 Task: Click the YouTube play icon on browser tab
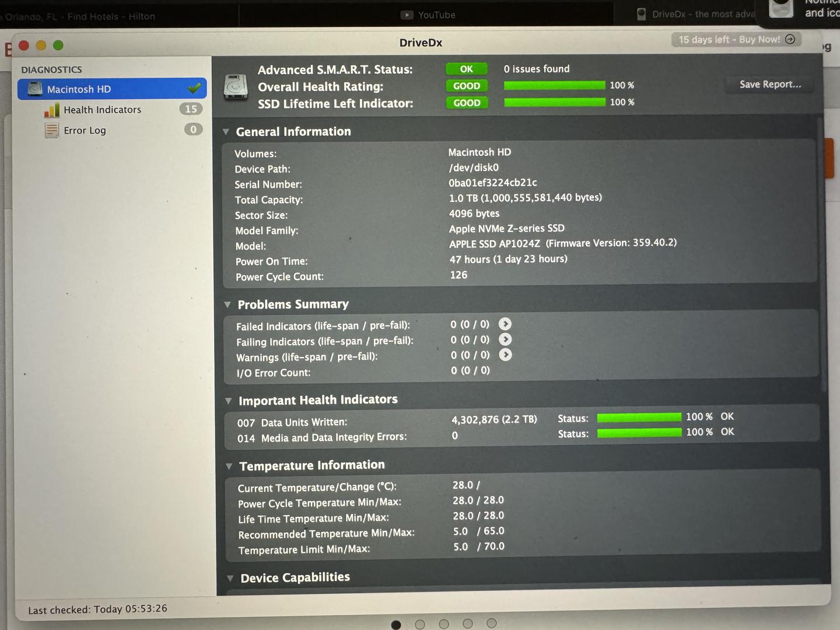407,15
